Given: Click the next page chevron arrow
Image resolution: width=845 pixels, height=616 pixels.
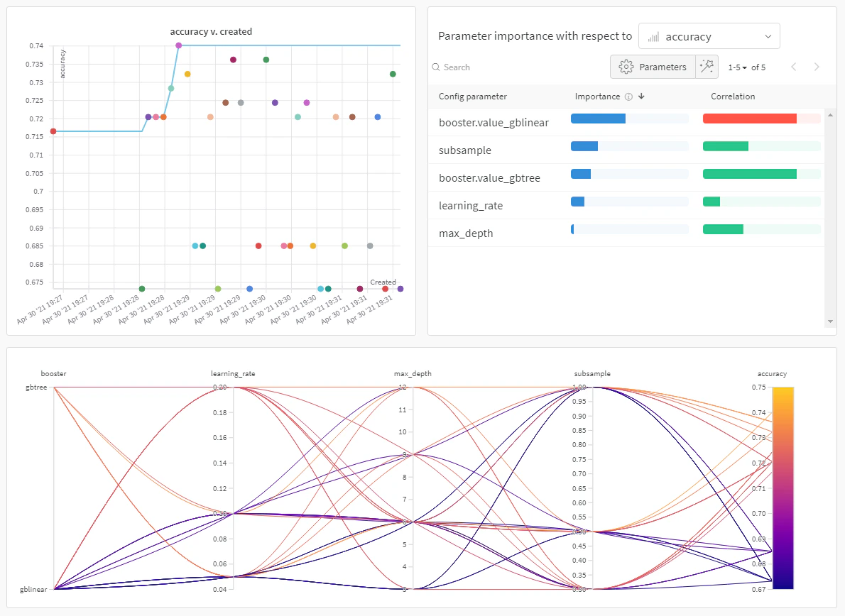Looking at the screenshot, I should click(x=817, y=67).
